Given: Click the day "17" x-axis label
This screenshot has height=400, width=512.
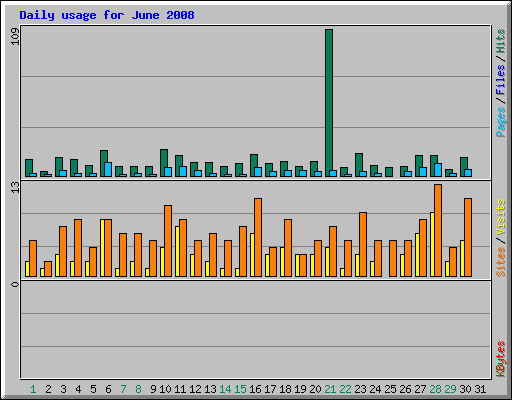Looking at the screenshot, I should [x=270, y=389].
